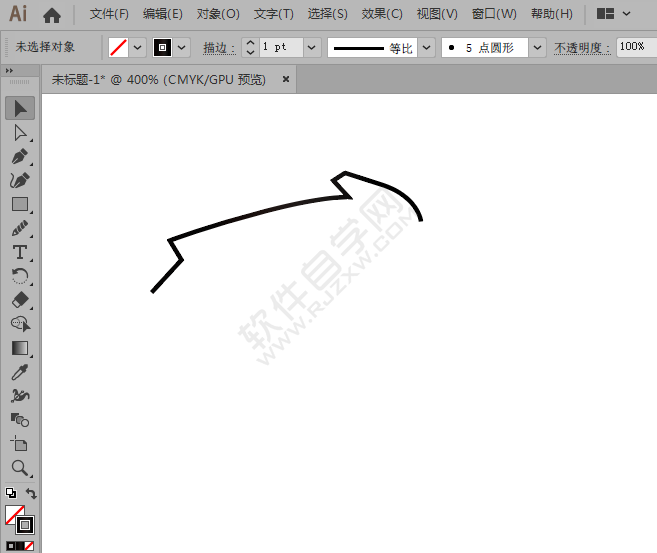Open the fill color dropdown

tap(138, 47)
